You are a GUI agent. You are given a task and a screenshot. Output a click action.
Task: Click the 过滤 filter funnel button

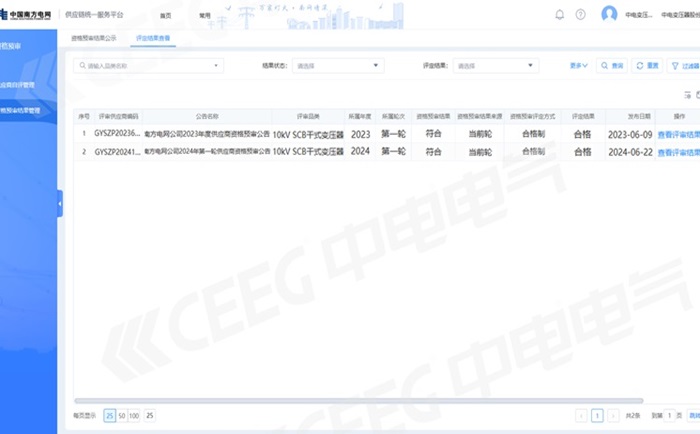coord(684,65)
